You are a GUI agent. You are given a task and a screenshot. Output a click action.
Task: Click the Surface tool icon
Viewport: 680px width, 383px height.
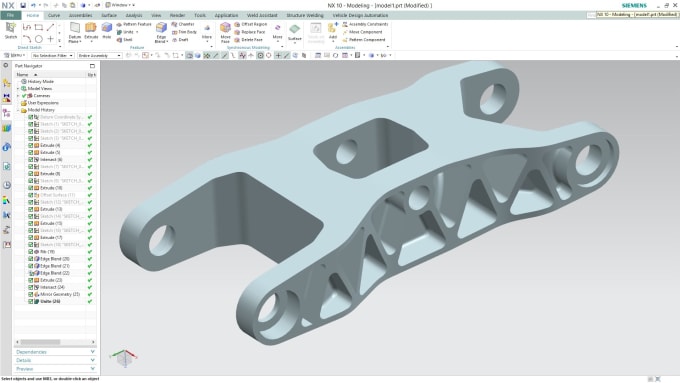(x=294, y=33)
